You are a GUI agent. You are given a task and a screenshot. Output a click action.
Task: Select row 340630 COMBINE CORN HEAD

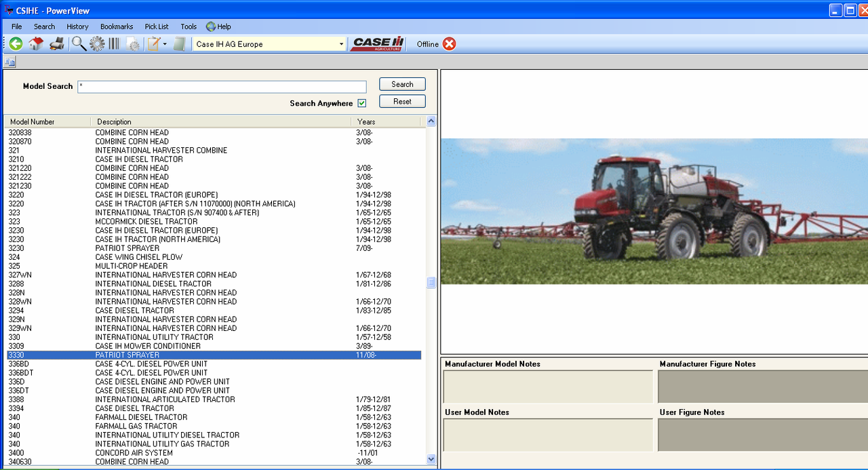214,462
